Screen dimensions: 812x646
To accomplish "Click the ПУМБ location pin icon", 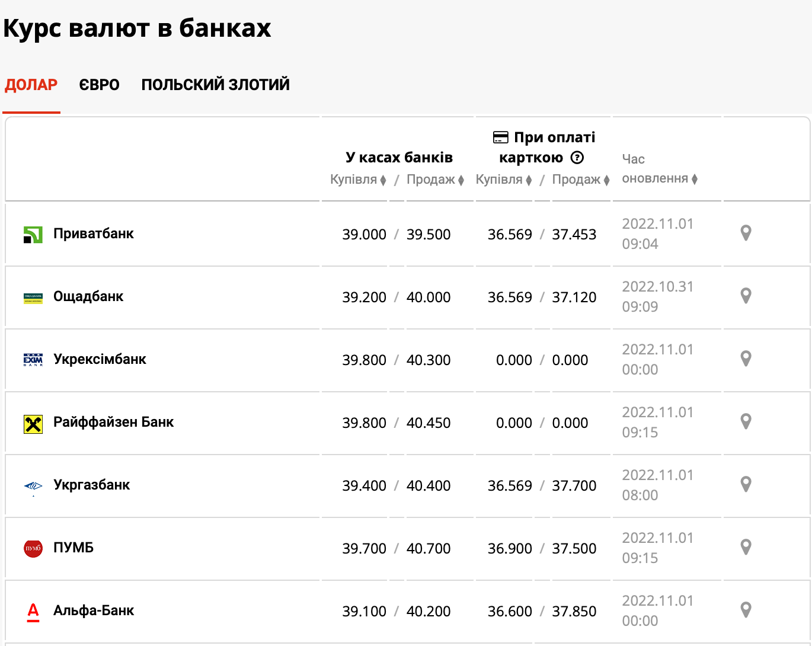I will (746, 547).
